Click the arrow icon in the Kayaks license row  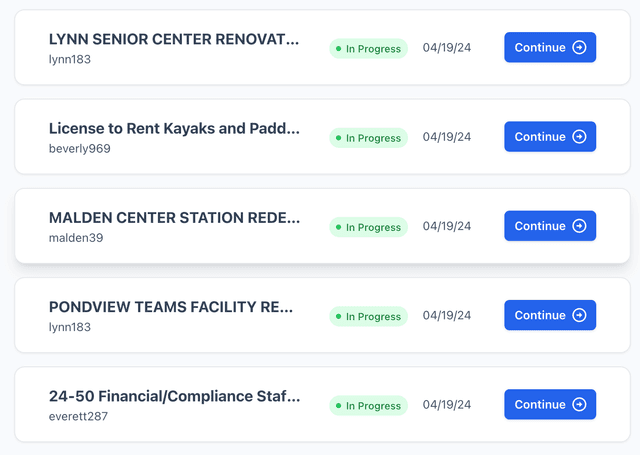click(x=579, y=137)
